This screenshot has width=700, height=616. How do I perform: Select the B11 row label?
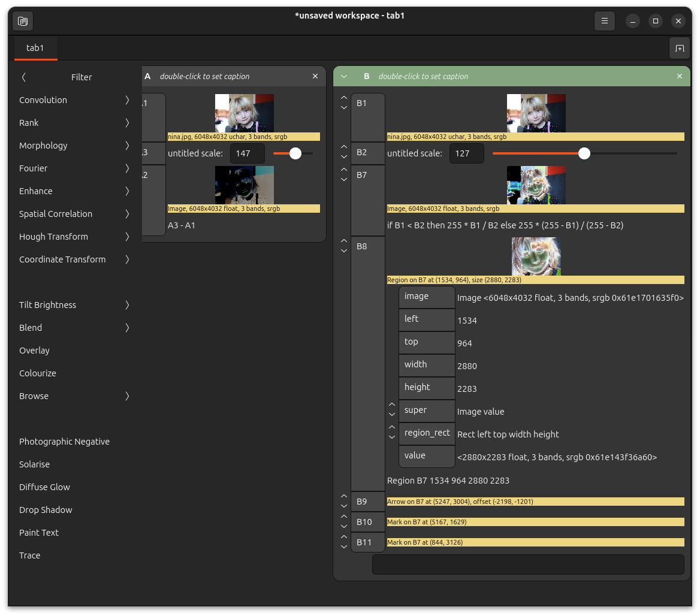[368, 542]
